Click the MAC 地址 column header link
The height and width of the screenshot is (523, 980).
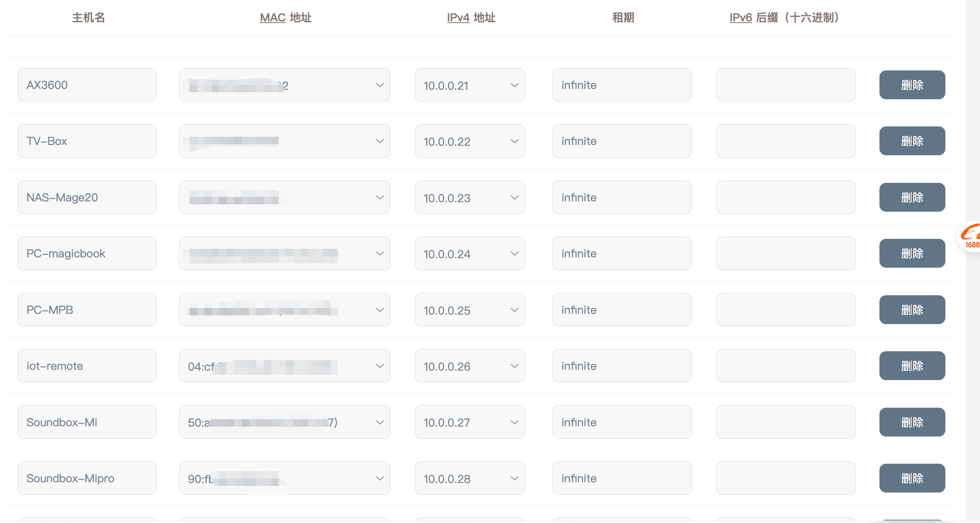click(286, 18)
